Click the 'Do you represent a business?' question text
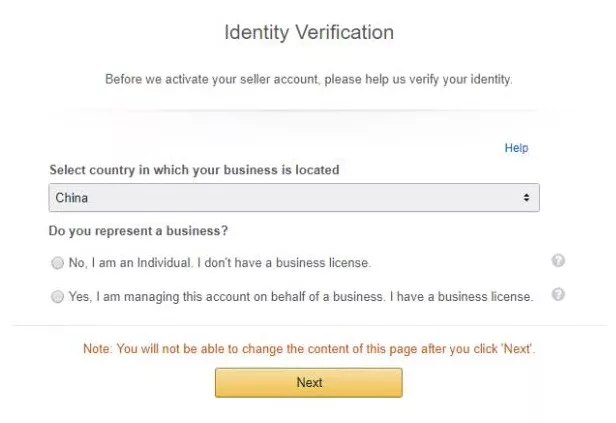 click(138, 231)
